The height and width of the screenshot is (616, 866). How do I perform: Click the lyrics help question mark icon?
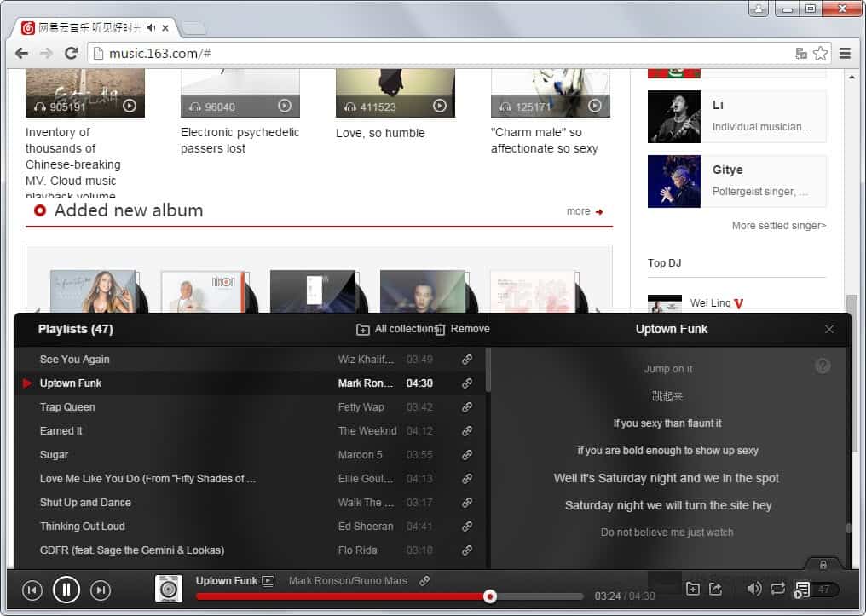pyautogui.click(x=823, y=366)
